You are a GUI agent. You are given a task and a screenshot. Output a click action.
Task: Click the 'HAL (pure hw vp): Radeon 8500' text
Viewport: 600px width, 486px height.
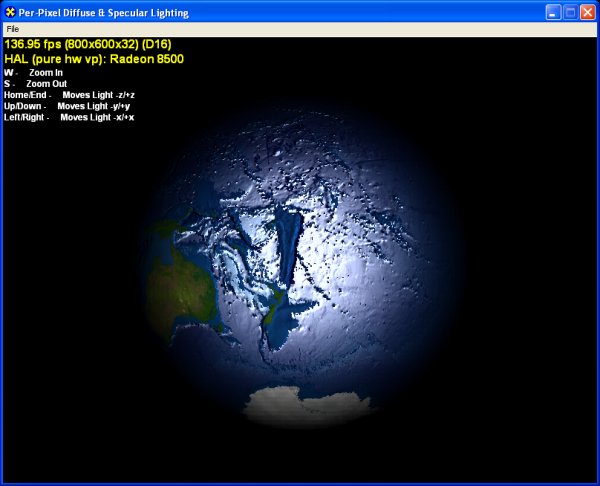point(94,59)
